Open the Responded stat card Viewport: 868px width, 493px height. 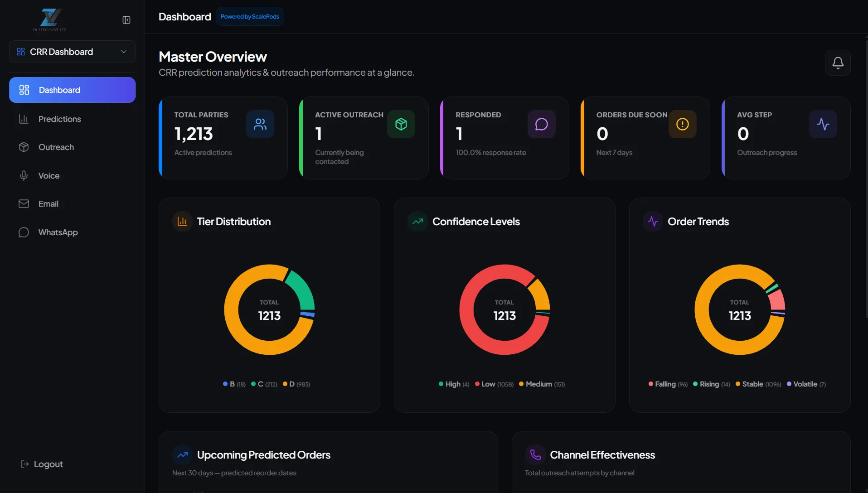pyautogui.click(x=504, y=138)
